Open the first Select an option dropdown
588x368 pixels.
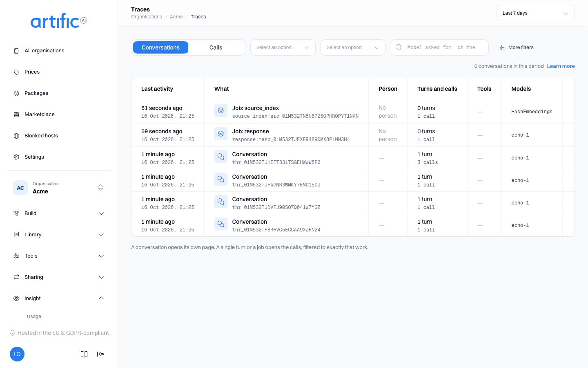pos(283,47)
